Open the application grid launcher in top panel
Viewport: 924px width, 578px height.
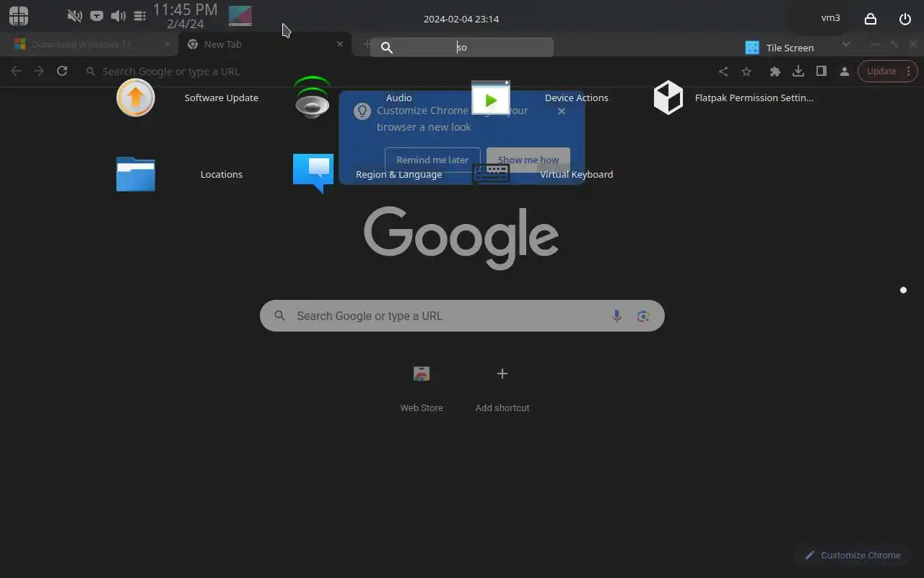point(19,16)
